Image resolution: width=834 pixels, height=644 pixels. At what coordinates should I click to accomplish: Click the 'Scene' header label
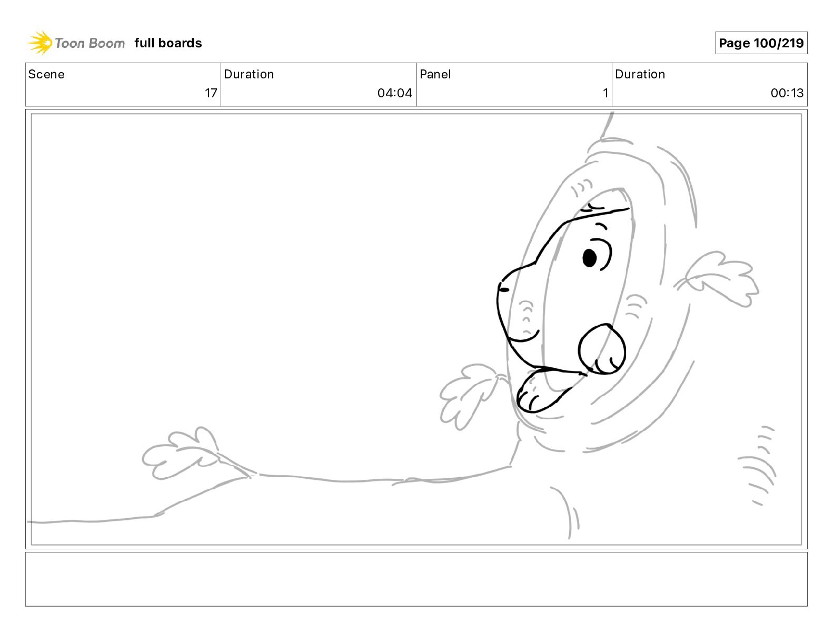[x=46, y=74]
